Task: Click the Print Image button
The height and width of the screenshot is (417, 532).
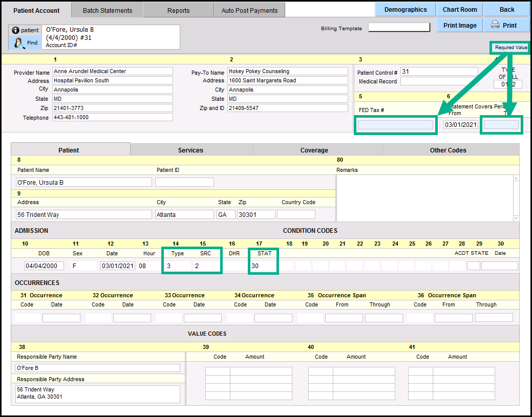Action: click(459, 25)
